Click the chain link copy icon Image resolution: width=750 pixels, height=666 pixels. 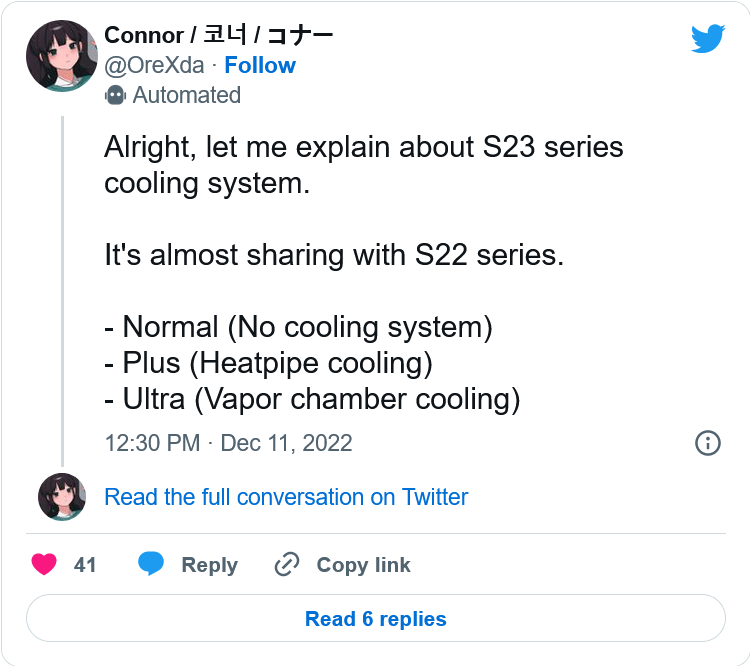pyautogui.click(x=287, y=564)
